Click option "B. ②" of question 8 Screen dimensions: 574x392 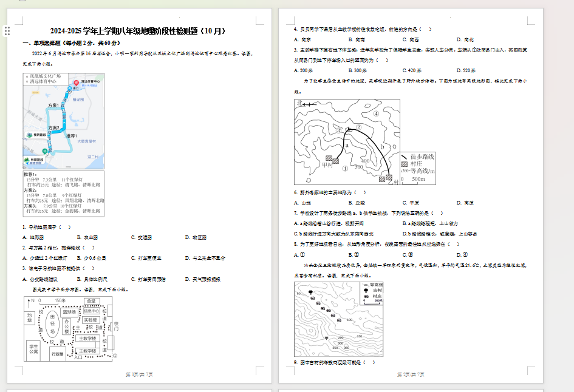354,255
